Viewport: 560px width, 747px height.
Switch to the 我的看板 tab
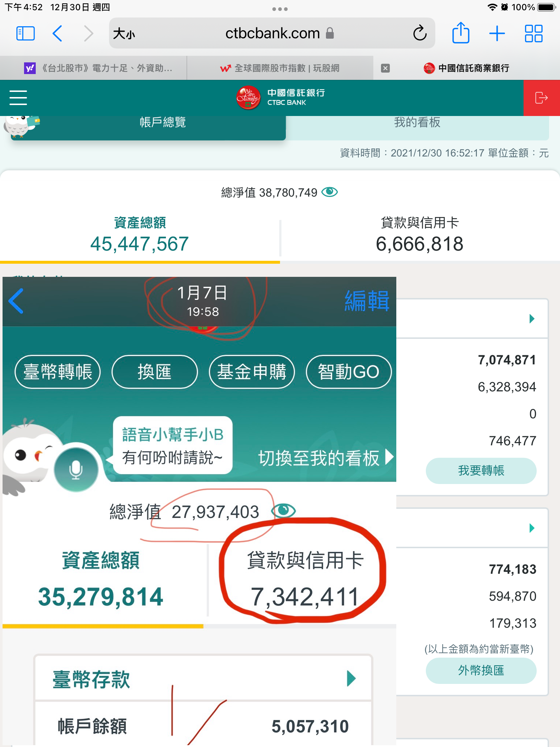tap(417, 123)
